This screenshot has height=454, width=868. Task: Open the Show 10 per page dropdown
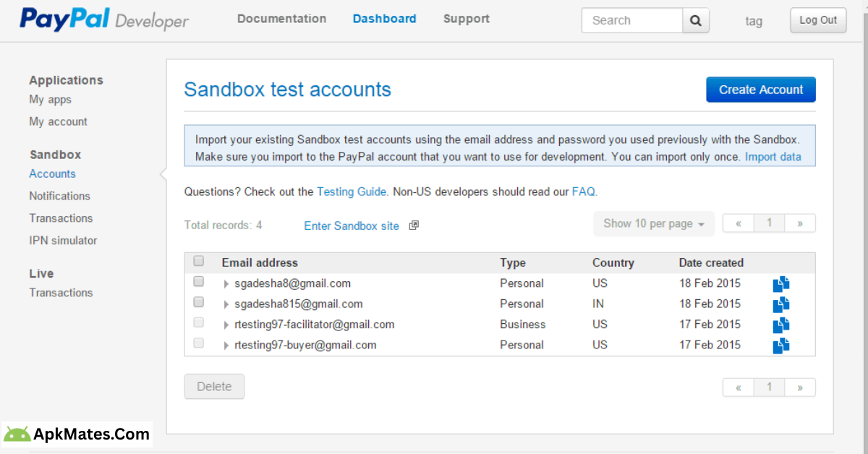pos(654,223)
